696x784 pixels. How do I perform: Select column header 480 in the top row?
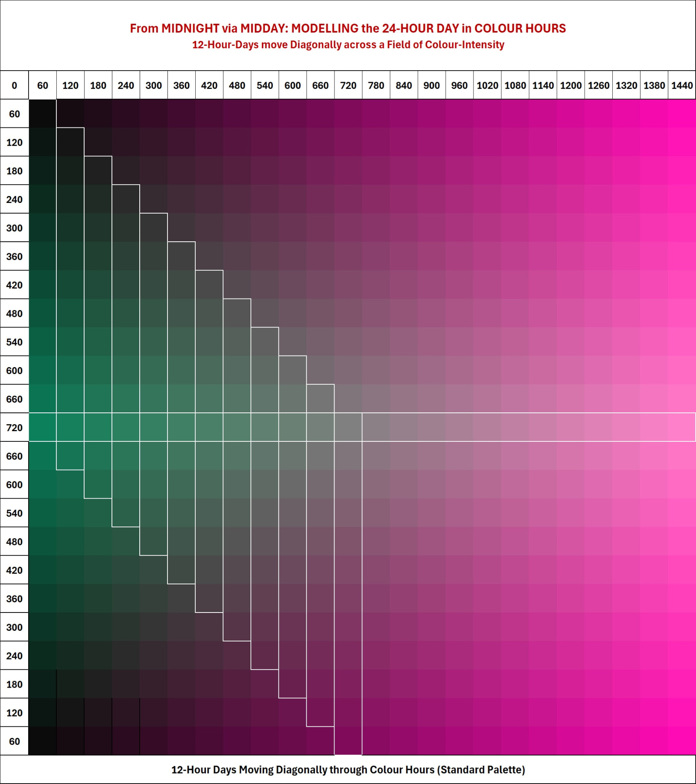237,85
